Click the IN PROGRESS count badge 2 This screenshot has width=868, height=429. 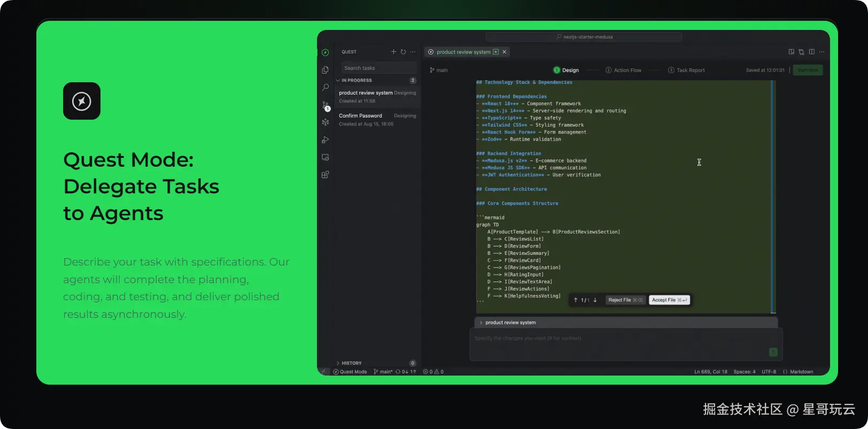click(413, 80)
